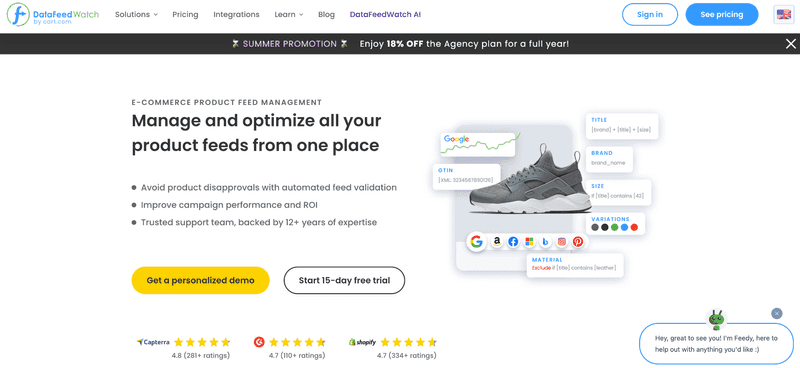Click the Instagram channel icon
The width and height of the screenshot is (800, 368).
(562, 242)
